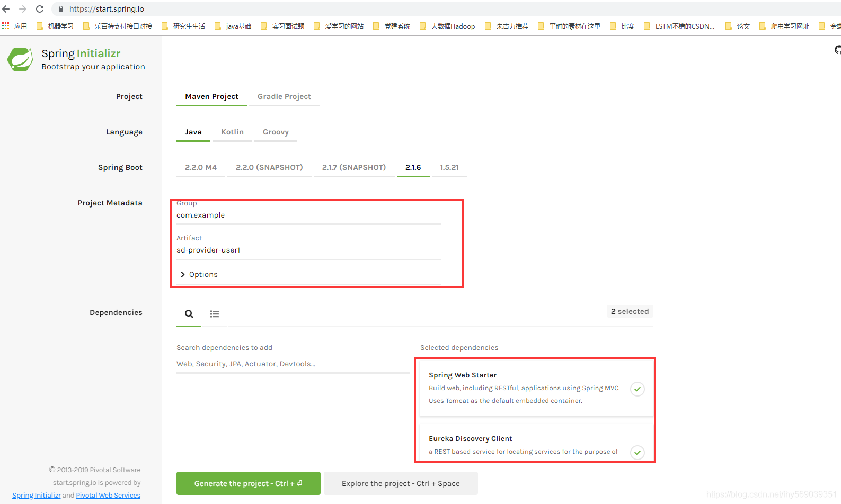Remove Eureka Discovery Client via its checkmark
This screenshot has height=504, width=841.
[x=638, y=453]
